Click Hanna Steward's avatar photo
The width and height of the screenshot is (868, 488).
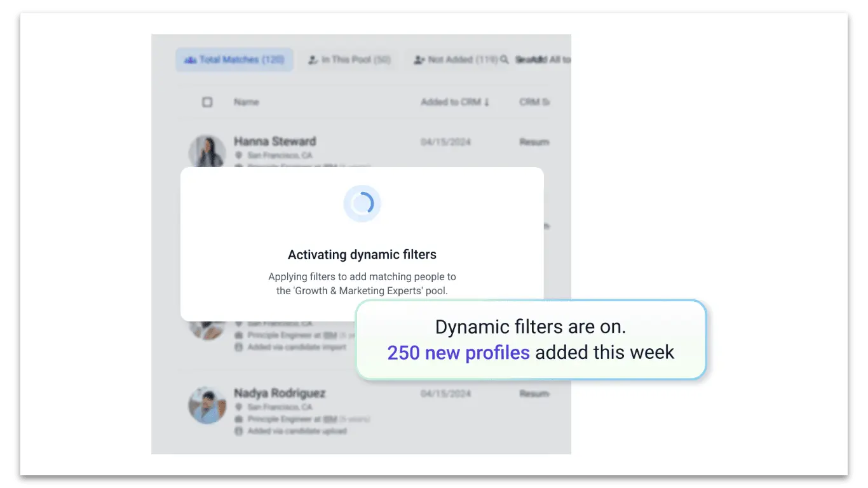click(207, 152)
